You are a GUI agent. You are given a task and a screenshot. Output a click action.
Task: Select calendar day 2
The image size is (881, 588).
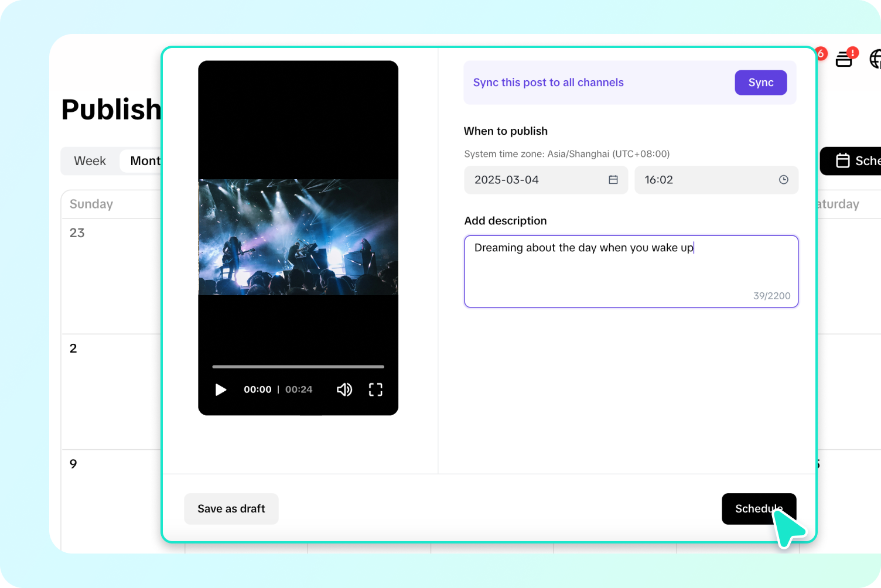(73, 348)
